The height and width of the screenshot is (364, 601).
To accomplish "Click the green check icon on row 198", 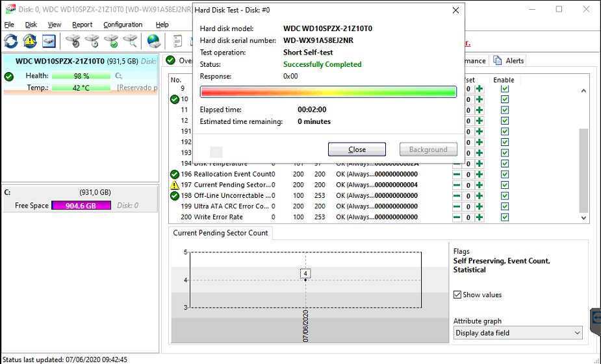I will pos(174,196).
